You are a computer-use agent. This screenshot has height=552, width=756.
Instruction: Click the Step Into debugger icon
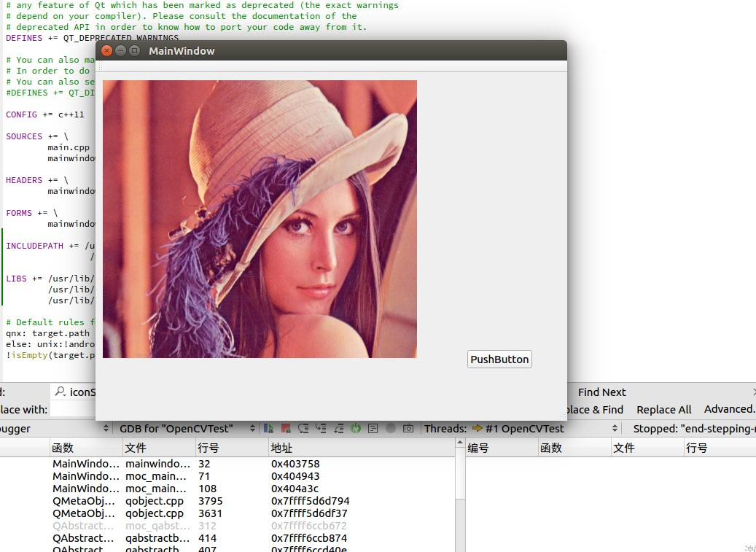click(x=321, y=428)
